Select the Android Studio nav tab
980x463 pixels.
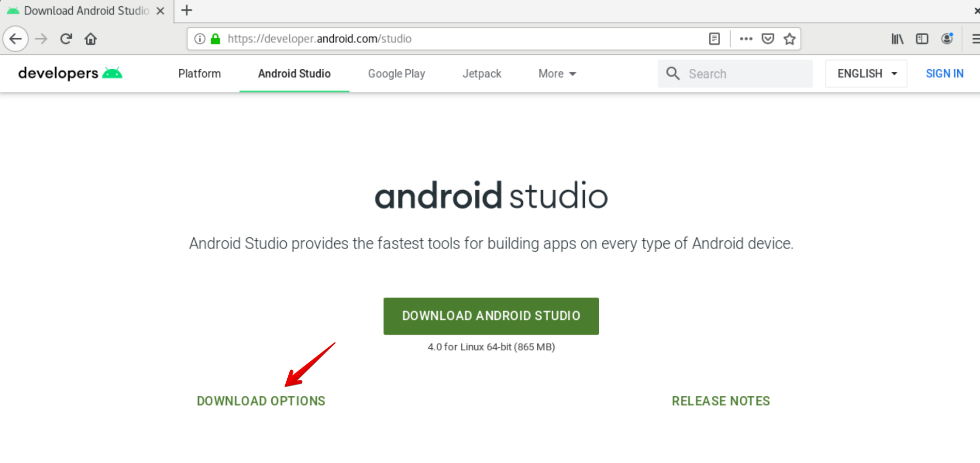[x=294, y=73]
